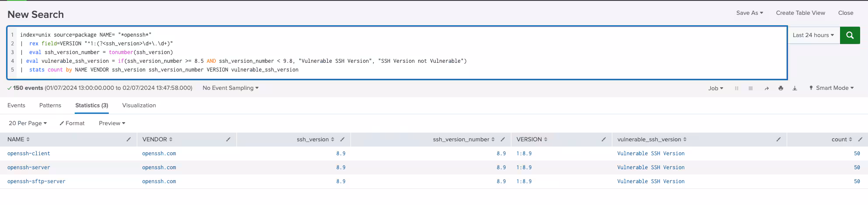Expand the No Event Sampling menu

point(230,88)
